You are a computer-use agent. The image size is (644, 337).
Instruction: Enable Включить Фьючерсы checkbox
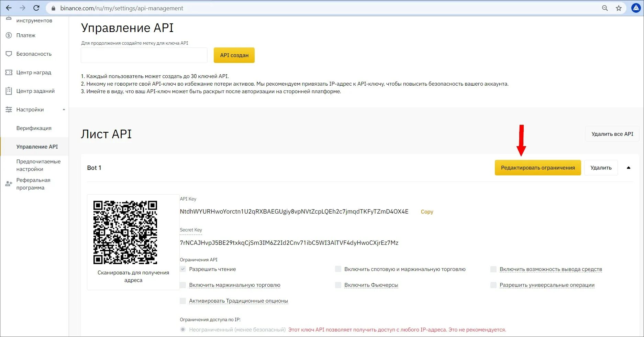(338, 285)
